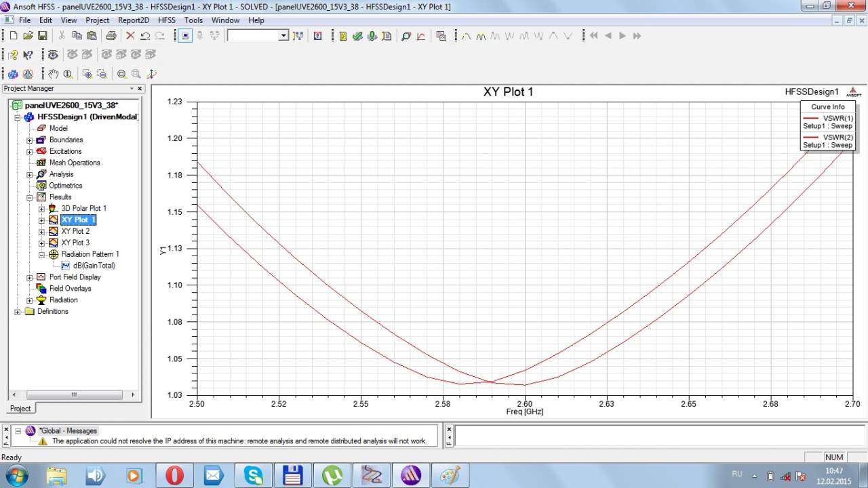The image size is (868, 488).
Task: Expand the Boundaries tree node
Action: coord(30,140)
